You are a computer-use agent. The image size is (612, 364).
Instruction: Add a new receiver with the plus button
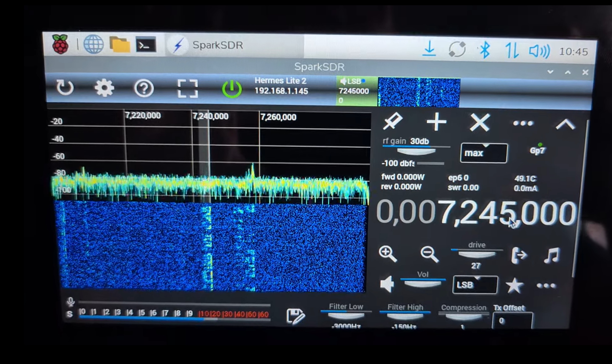[437, 122]
